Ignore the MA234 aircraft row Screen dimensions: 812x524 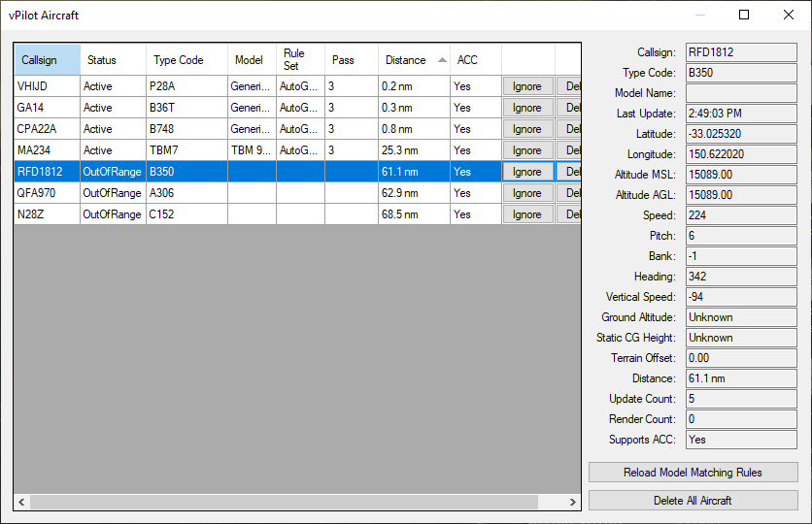[527, 150]
